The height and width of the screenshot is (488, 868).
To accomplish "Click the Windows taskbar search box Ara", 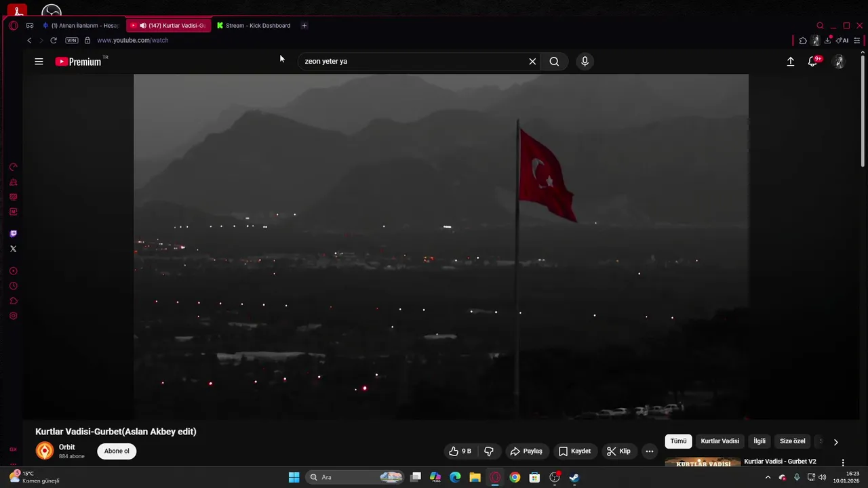I will point(355,477).
